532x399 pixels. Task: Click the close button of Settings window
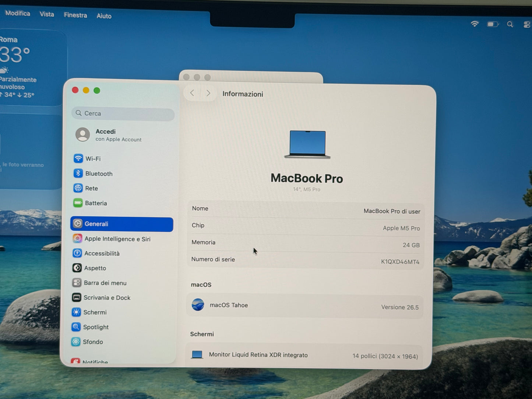[x=75, y=90]
